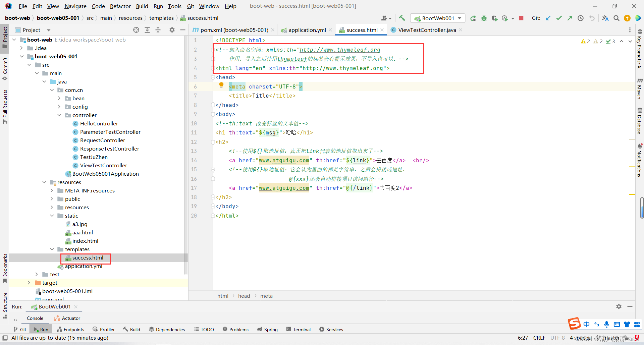Toggle the Bookmarks tool window
The height and width of the screenshot is (345, 644).
tap(5, 268)
